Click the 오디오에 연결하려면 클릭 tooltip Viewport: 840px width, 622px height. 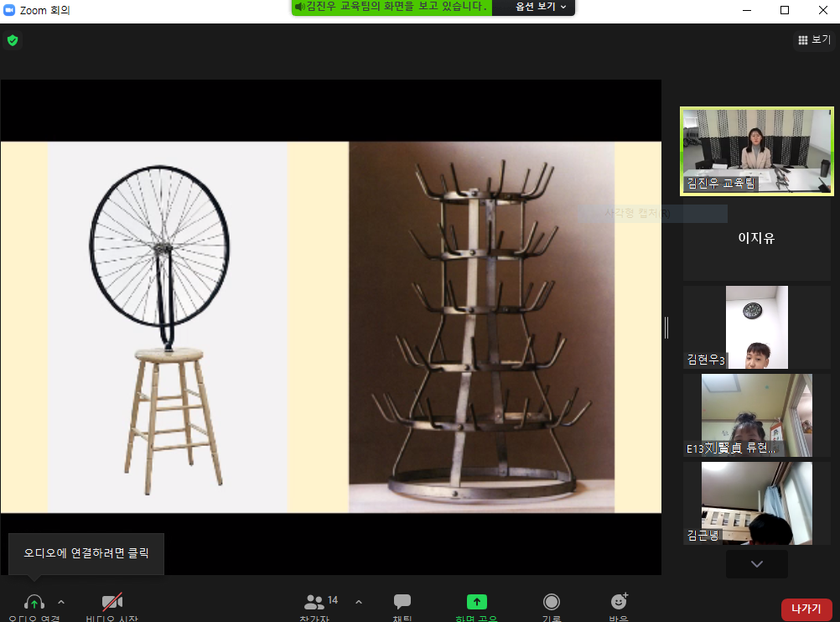click(86, 553)
